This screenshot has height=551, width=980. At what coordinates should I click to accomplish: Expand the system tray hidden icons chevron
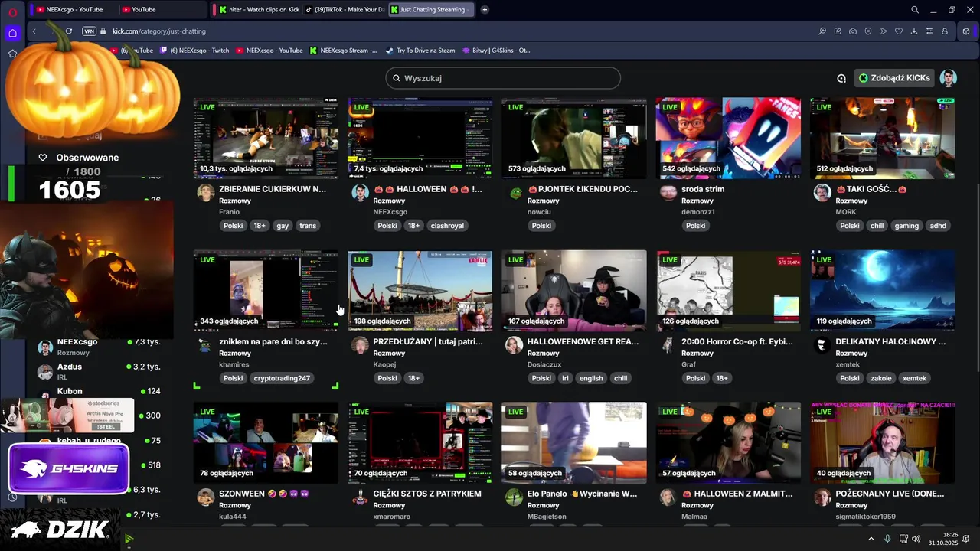click(x=871, y=539)
